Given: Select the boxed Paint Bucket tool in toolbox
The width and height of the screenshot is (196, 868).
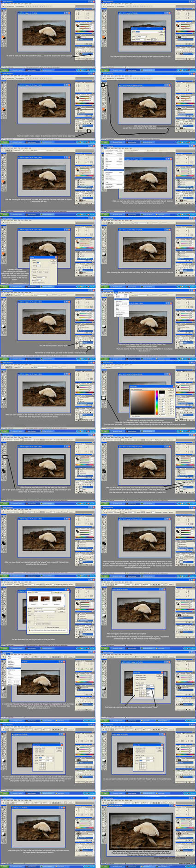Looking at the screenshot, I should pos(5,457).
